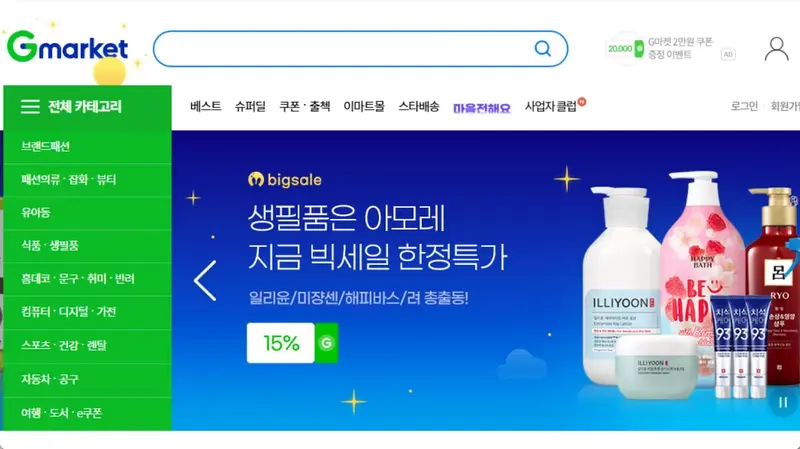The height and width of the screenshot is (449, 800).
Task: Click the Gmarket logo
Action: click(67, 46)
